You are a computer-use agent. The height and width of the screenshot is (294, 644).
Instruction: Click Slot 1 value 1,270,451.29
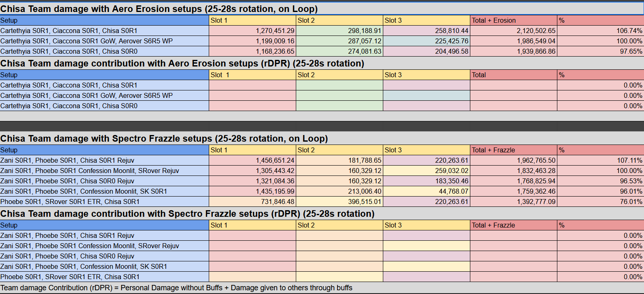(x=252, y=31)
